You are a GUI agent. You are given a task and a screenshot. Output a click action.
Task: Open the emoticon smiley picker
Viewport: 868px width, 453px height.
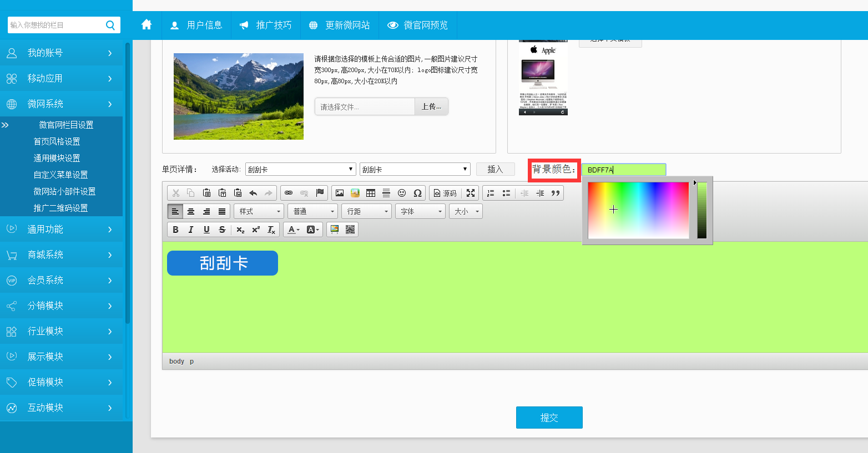pyautogui.click(x=402, y=193)
